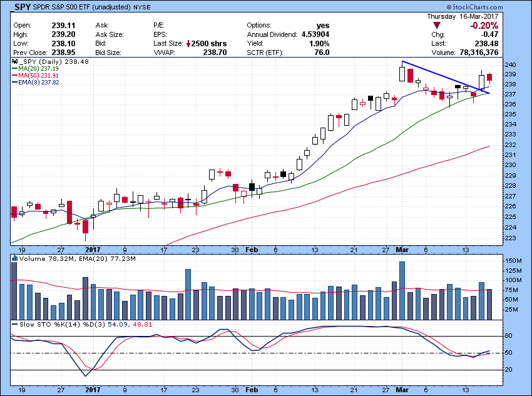Click the EMA(8) 237.82 legend entry
The image size is (532, 396).
pos(39,83)
